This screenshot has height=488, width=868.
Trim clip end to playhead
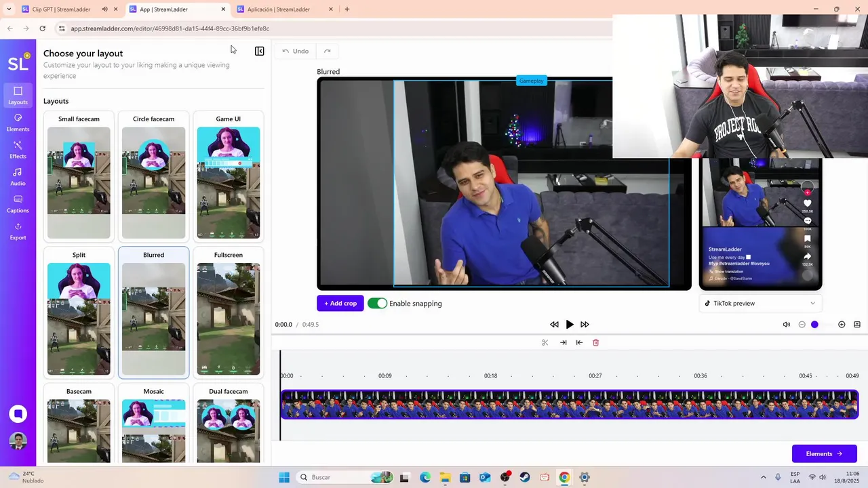563,342
